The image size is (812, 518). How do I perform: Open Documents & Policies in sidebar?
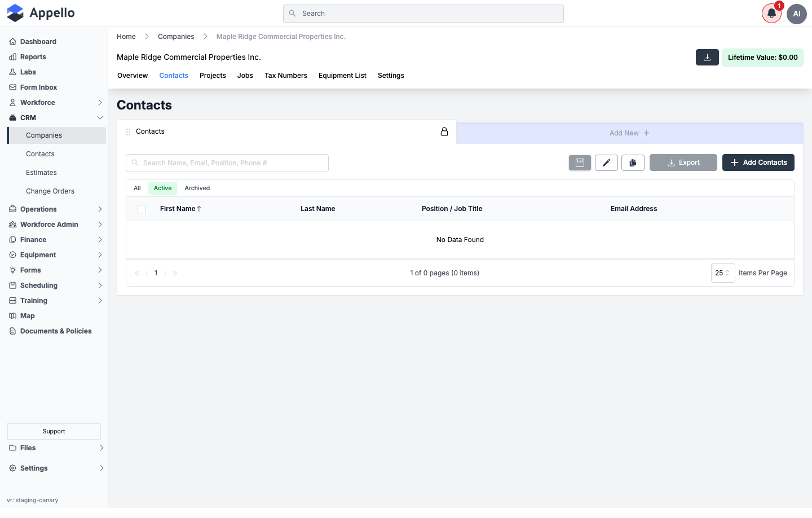click(55, 331)
